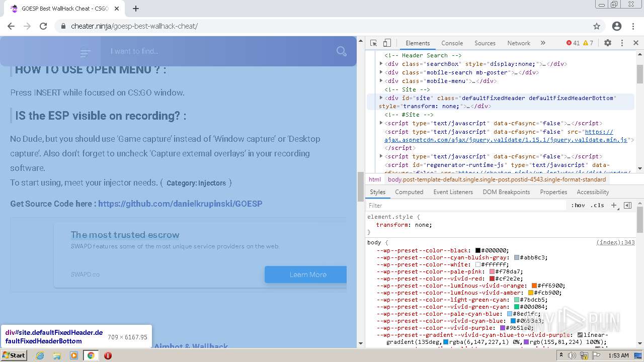The height and width of the screenshot is (362, 644).
Task: Open the Chrome three-dot main menu
Action: 634,26
